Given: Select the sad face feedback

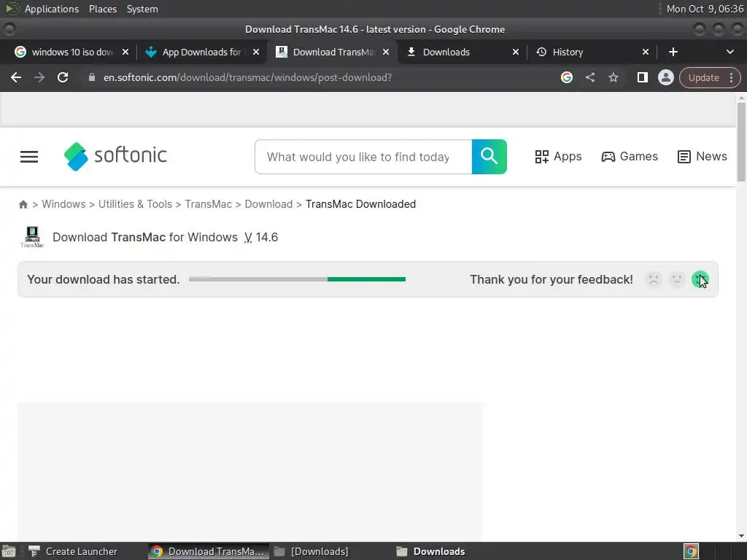Looking at the screenshot, I should pos(654,279).
